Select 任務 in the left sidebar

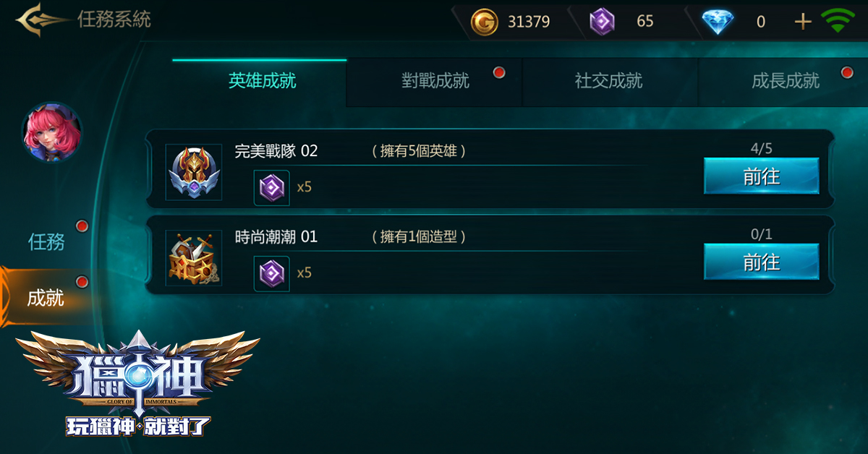pos(46,241)
